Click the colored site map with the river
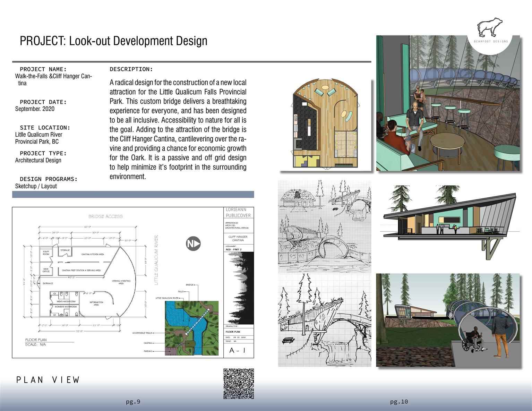The width and height of the screenshot is (532, 411). (191, 328)
